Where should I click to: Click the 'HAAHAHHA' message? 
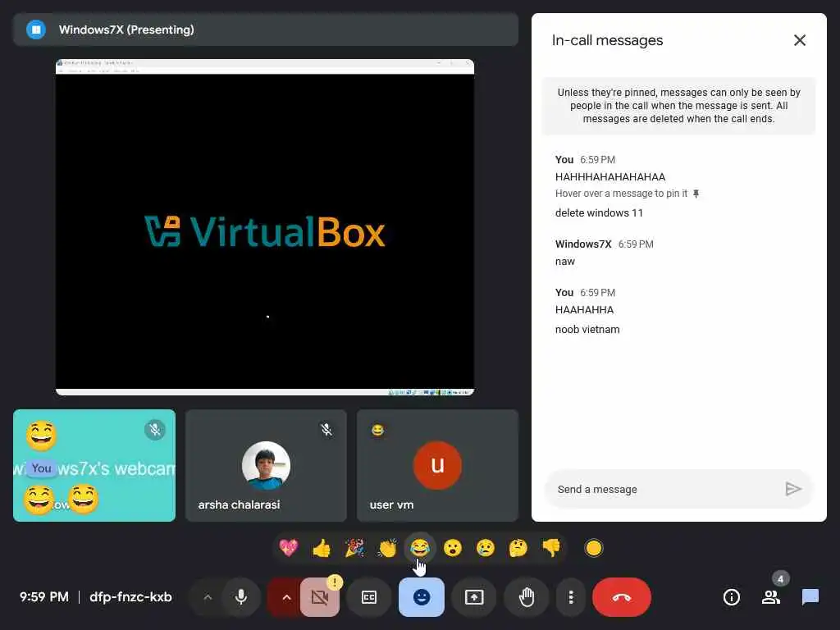coord(584,309)
